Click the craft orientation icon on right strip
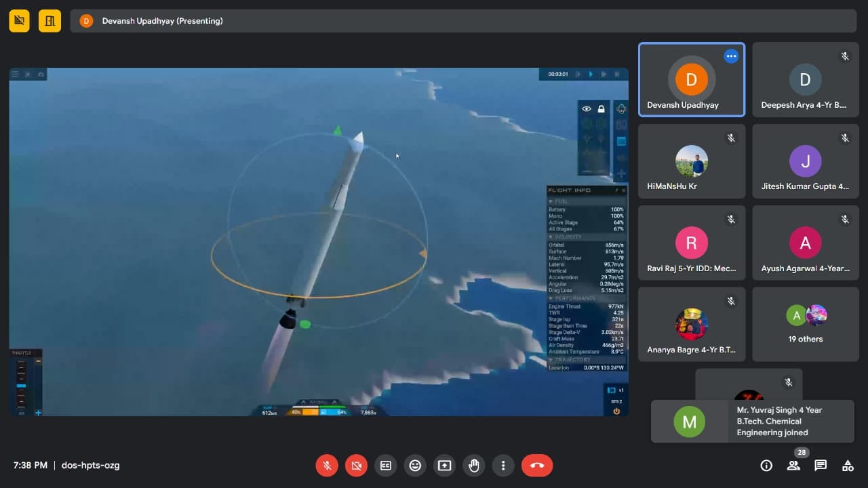Image resolution: width=868 pixels, height=488 pixels. click(621, 108)
